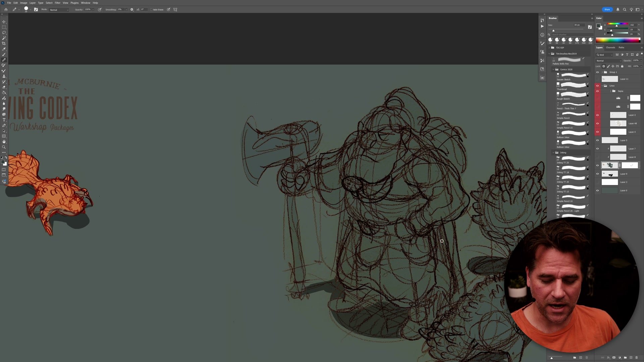The height and width of the screenshot is (362, 644).
Task: Click the color spectrum ramp
Action: [618, 40]
